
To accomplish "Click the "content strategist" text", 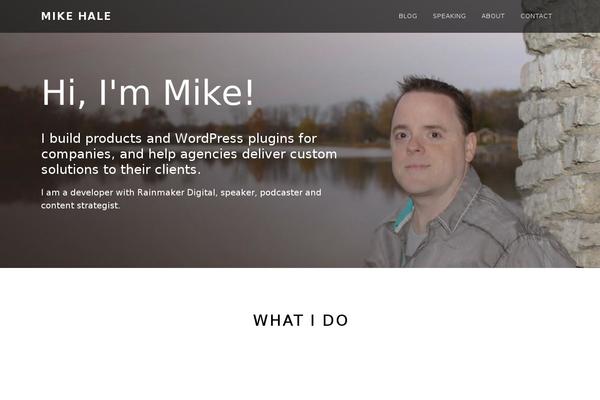I will (81, 206).
